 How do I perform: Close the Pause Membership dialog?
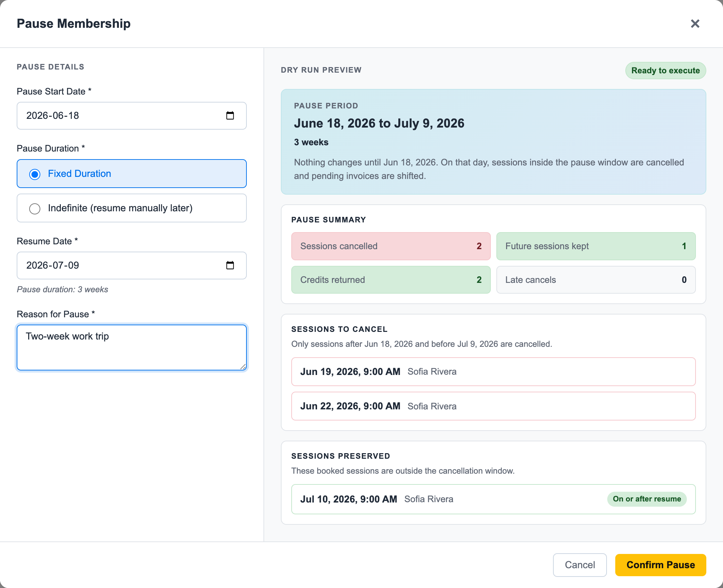click(x=695, y=24)
